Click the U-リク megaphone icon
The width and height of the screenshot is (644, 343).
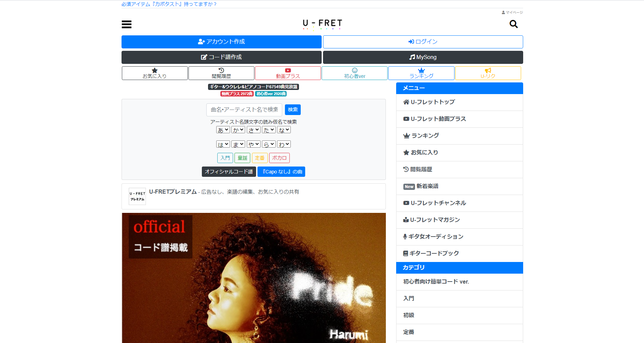[488, 73]
